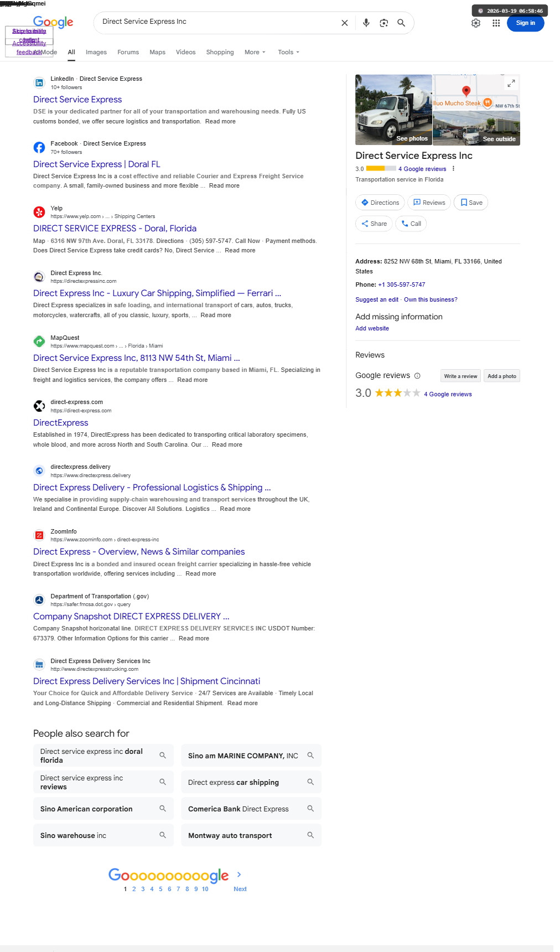Open quick settings gear icon

point(476,23)
